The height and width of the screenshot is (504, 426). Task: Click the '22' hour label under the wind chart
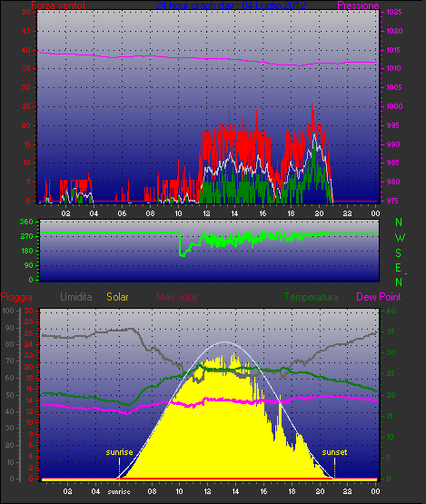(x=347, y=213)
